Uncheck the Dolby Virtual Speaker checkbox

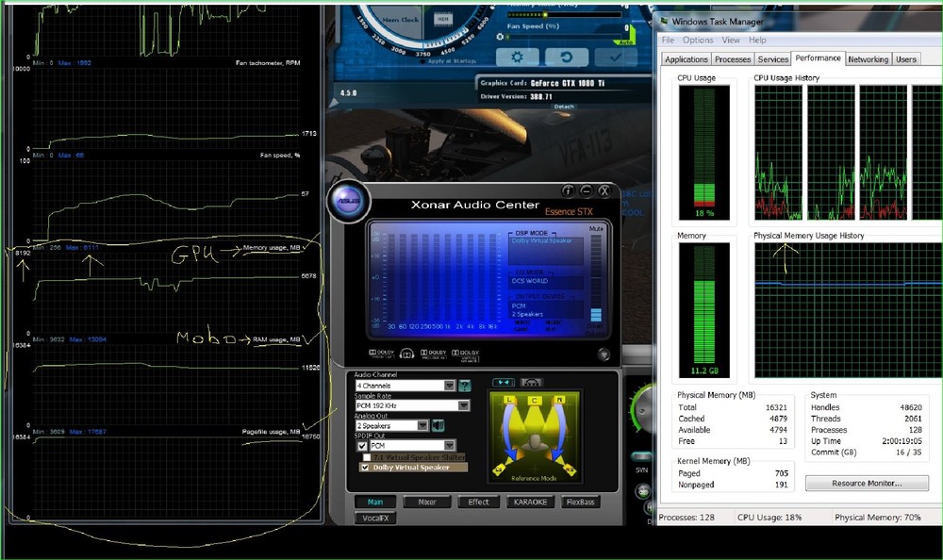[x=366, y=467]
